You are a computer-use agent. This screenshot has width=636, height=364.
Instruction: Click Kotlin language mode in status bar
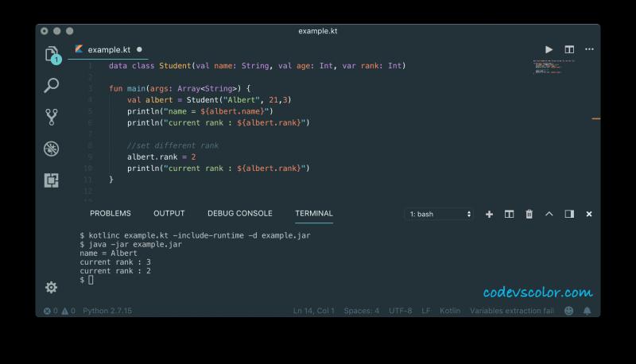click(x=450, y=311)
